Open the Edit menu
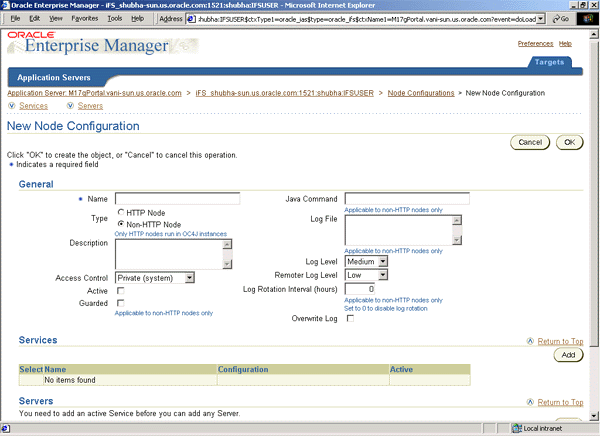 (x=35, y=18)
